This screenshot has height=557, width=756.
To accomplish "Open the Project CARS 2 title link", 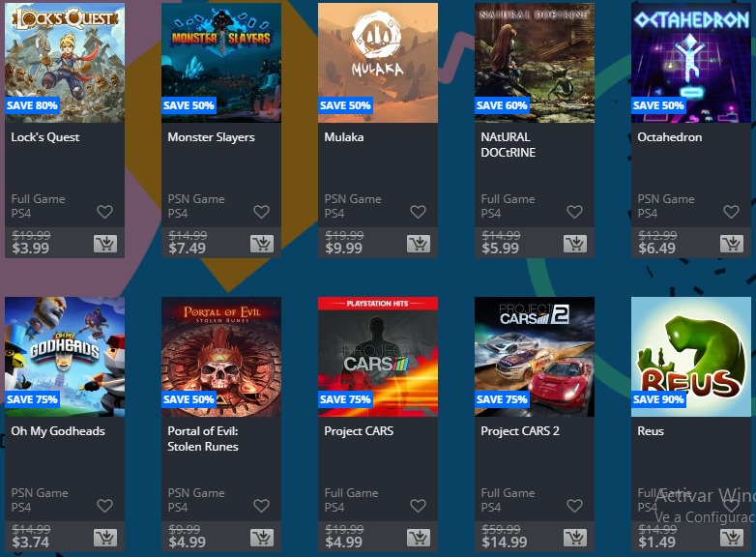I will [520, 431].
